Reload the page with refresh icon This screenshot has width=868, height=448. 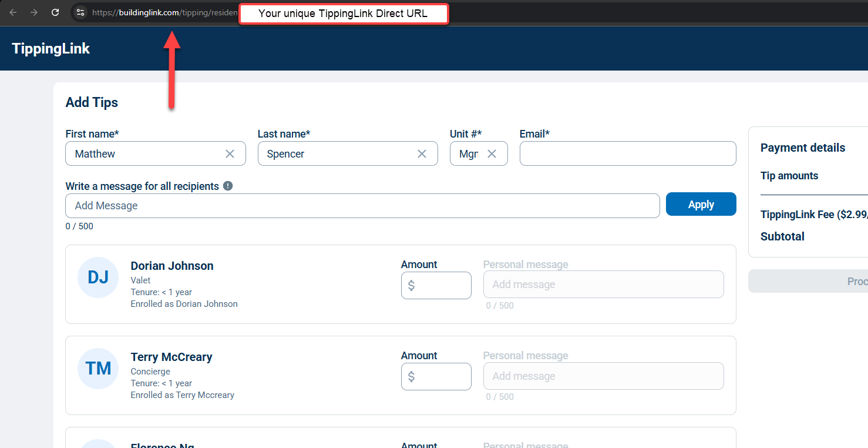coord(55,12)
